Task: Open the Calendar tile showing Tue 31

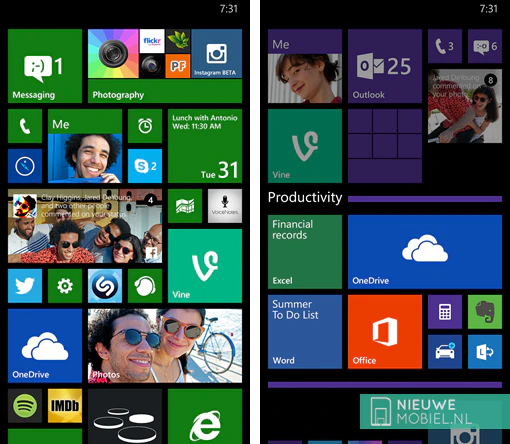Action: point(205,146)
